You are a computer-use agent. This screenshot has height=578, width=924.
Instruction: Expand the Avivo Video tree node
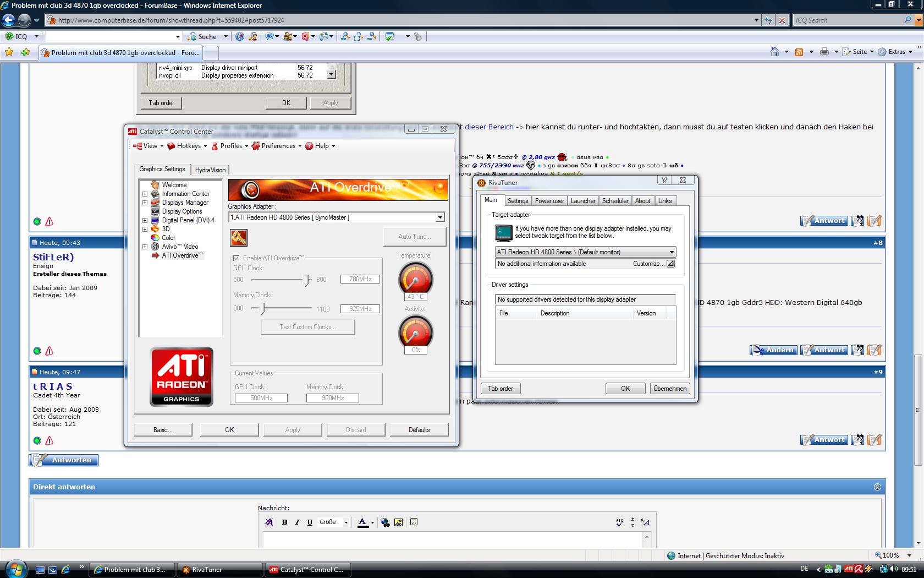[x=145, y=247]
